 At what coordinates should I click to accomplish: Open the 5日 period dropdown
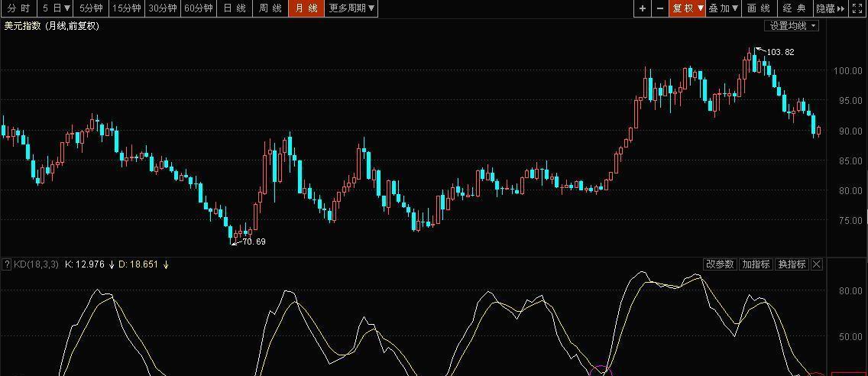[56, 8]
